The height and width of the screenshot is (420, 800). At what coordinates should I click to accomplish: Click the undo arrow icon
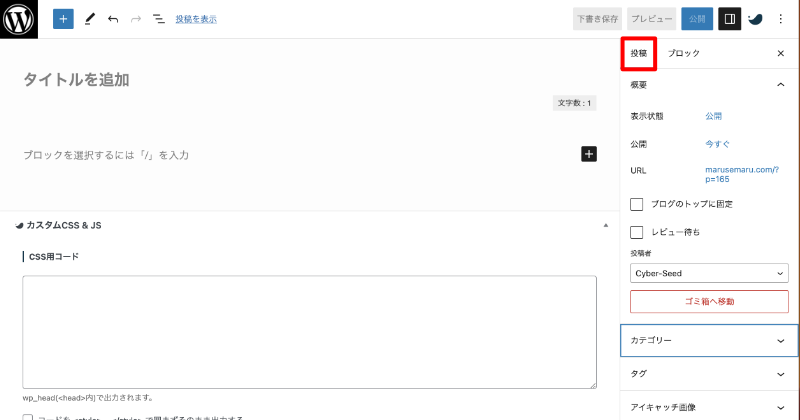(x=113, y=19)
